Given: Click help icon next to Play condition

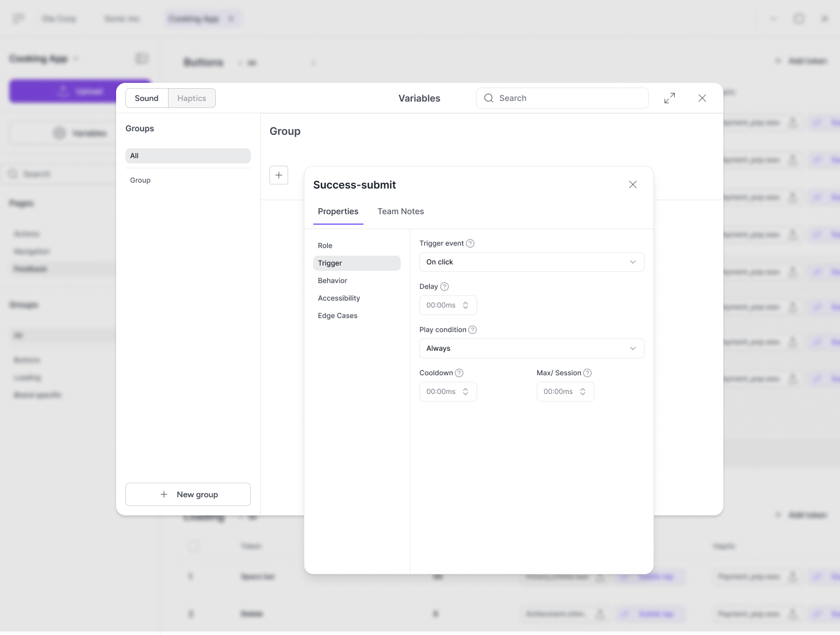Looking at the screenshot, I should 473,330.
